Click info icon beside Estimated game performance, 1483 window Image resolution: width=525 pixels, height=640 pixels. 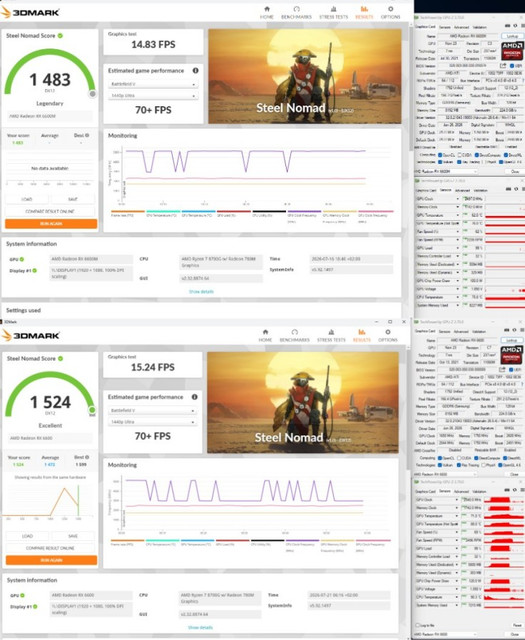pyautogui.click(x=196, y=71)
